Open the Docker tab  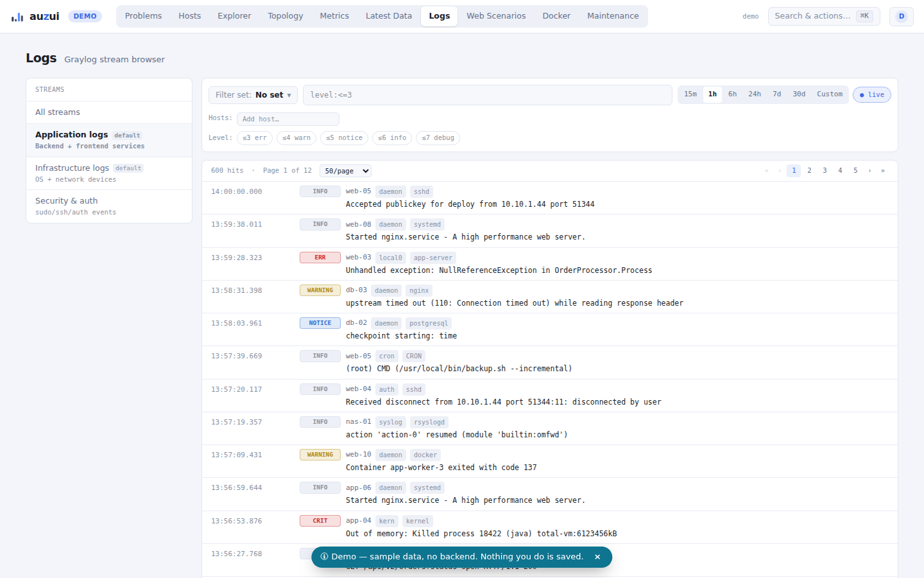(556, 16)
